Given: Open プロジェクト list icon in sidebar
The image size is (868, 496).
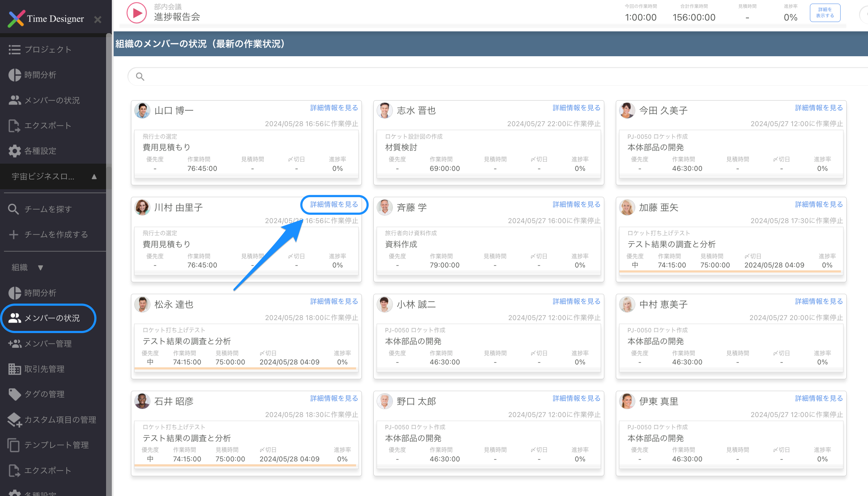Looking at the screenshot, I should click(14, 50).
